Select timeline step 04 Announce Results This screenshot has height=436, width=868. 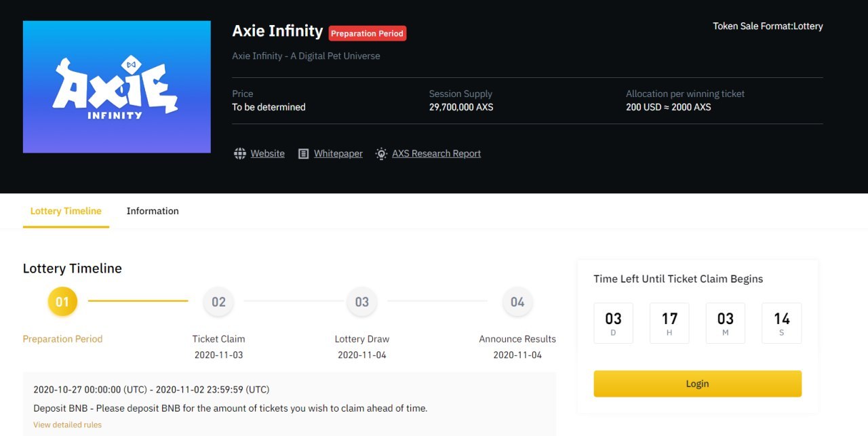coord(517,302)
